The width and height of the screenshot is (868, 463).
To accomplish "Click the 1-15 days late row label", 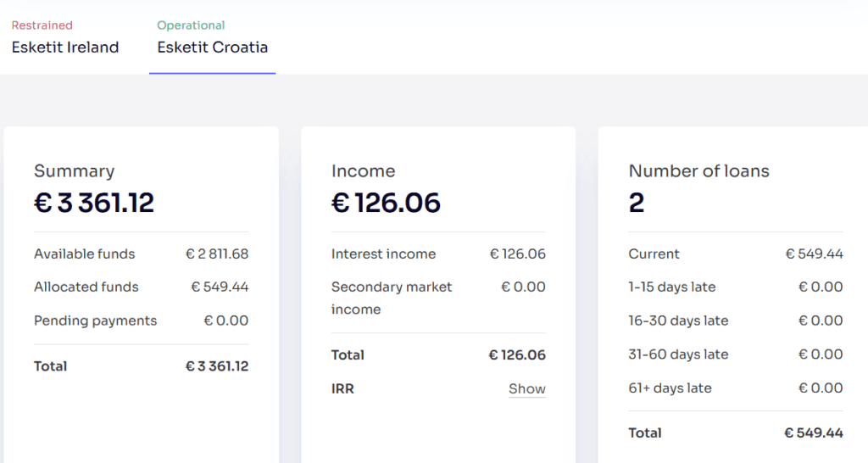I will click(x=672, y=287).
